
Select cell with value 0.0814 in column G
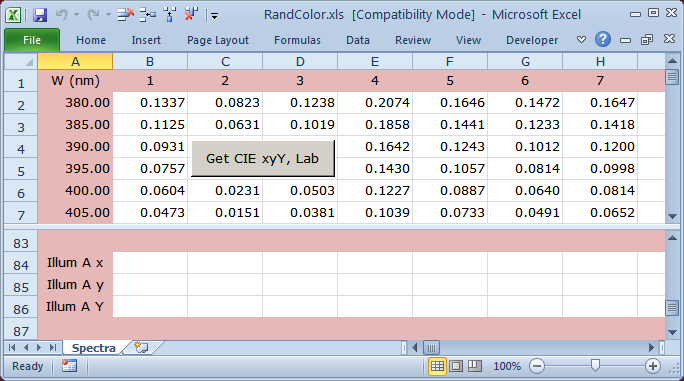525,168
